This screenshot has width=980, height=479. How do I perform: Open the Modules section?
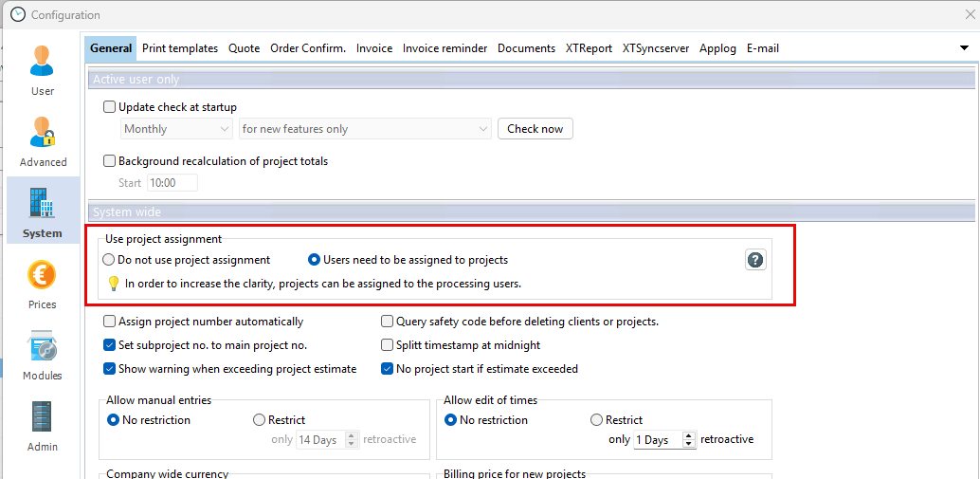coord(43,354)
